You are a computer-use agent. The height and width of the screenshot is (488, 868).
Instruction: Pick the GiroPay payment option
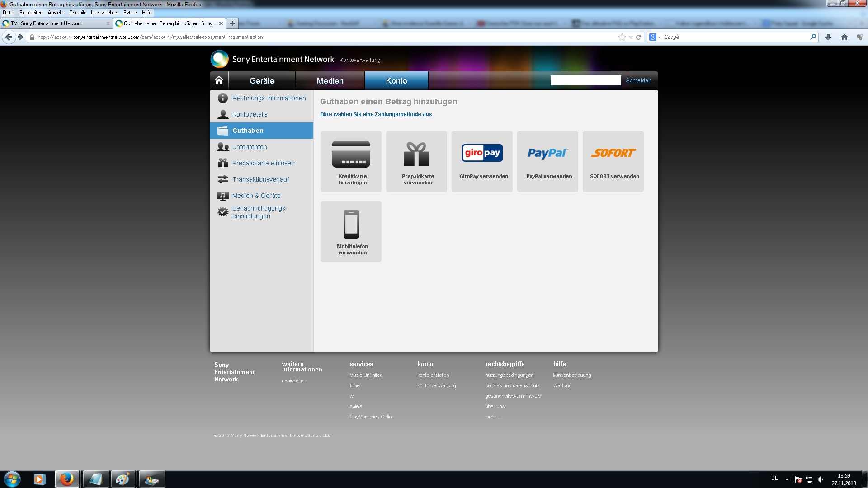482,161
